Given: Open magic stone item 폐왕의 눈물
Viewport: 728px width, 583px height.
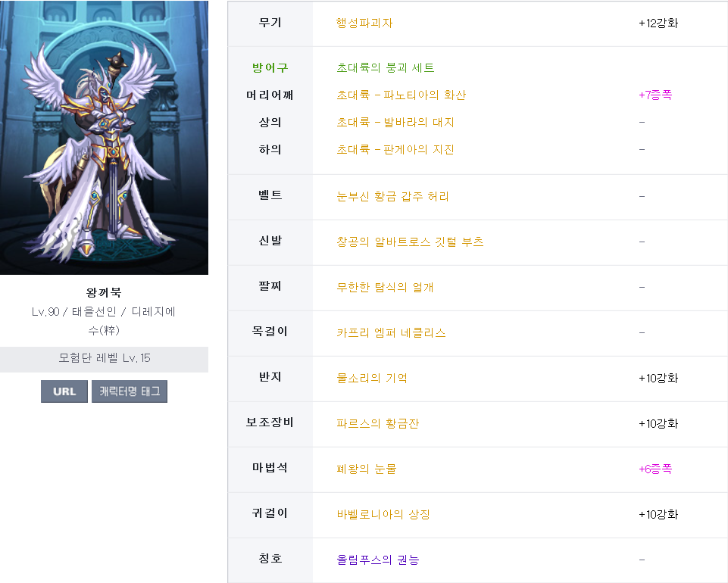Looking at the screenshot, I should 367,469.
